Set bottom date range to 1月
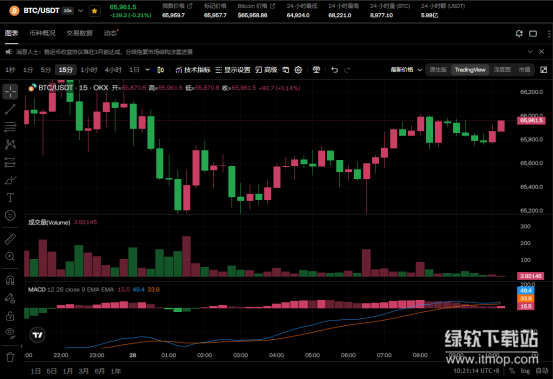 68,371
